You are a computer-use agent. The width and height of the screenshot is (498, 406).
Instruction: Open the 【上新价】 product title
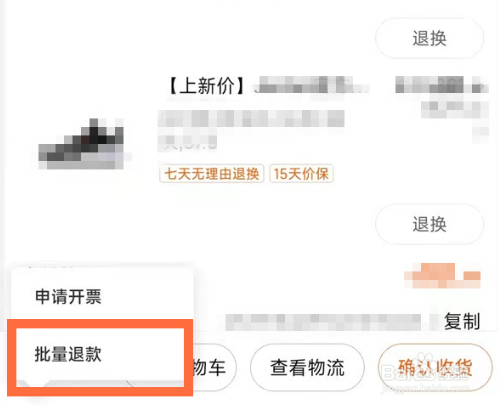(267, 86)
